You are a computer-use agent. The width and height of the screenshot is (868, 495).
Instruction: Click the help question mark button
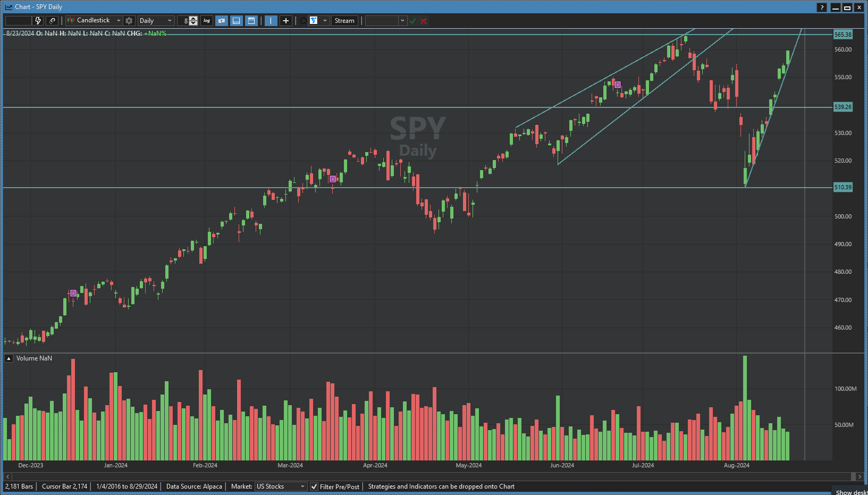822,7
